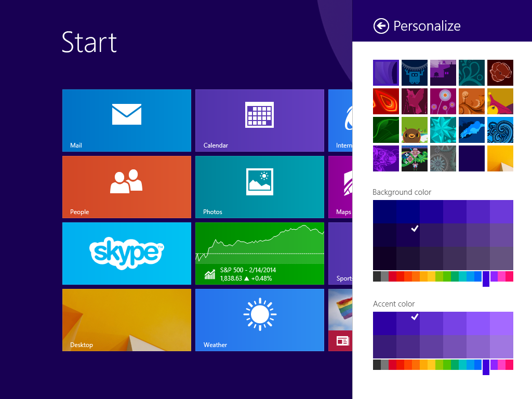Select the checked background color swatch
The width and height of the screenshot is (532, 399).
tap(408, 235)
